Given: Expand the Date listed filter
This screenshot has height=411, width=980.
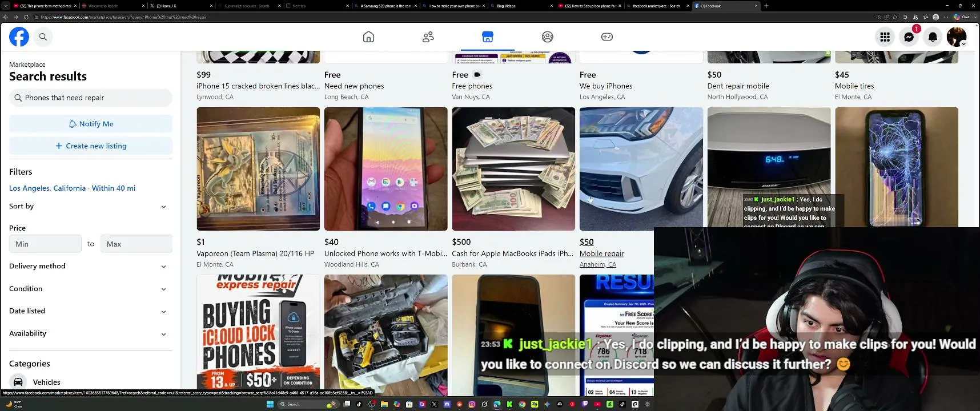Looking at the screenshot, I should (90, 311).
